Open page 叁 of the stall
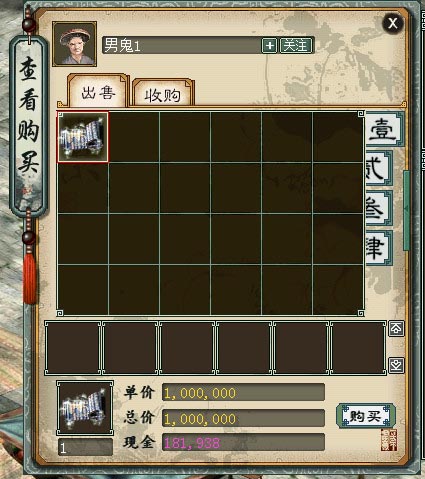This screenshot has height=479, width=425. tap(378, 208)
